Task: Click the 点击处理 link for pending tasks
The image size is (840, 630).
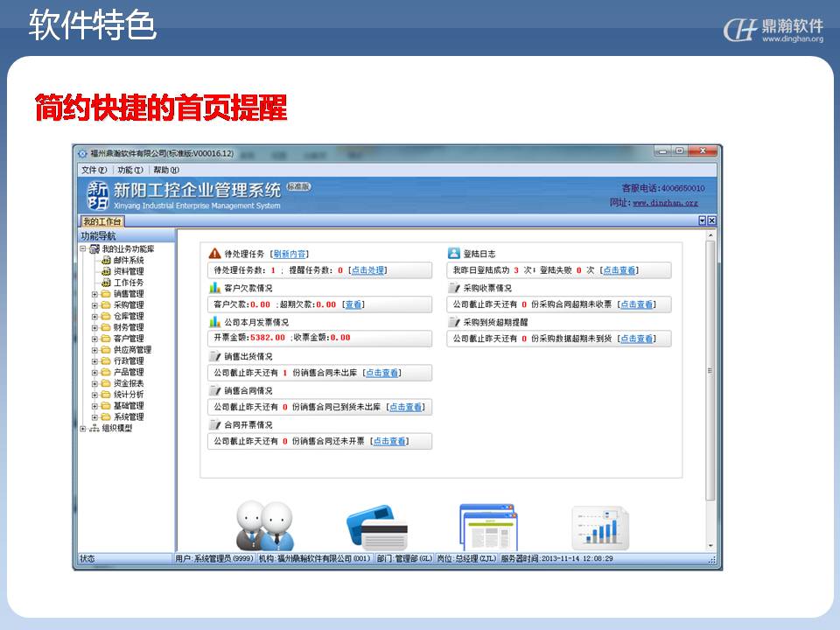Action: pyautogui.click(x=367, y=270)
